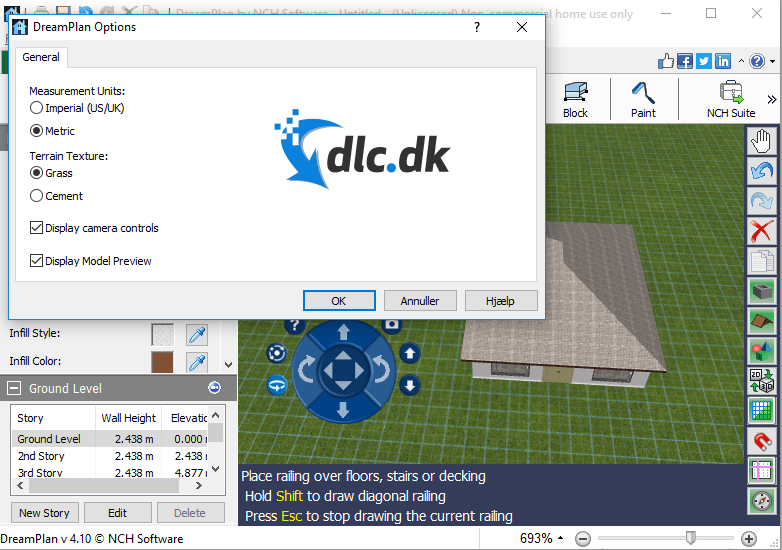Click the orbit icon left of camera wheel

click(x=277, y=354)
